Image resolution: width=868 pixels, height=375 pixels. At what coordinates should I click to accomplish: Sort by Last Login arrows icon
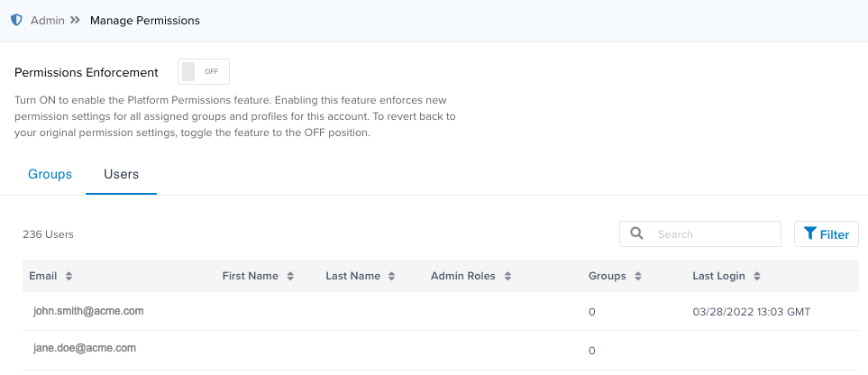coord(757,277)
